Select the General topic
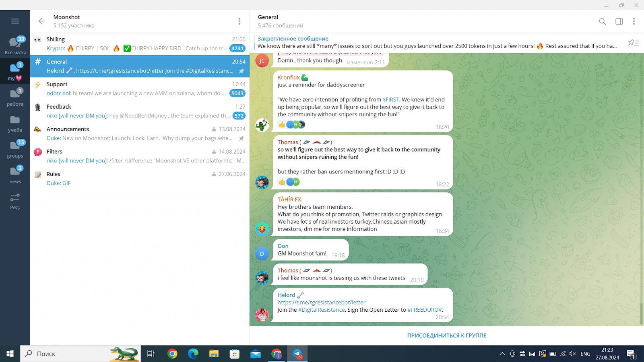This screenshot has height=362, width=644. pyautogui.click(x=140, y=66)
